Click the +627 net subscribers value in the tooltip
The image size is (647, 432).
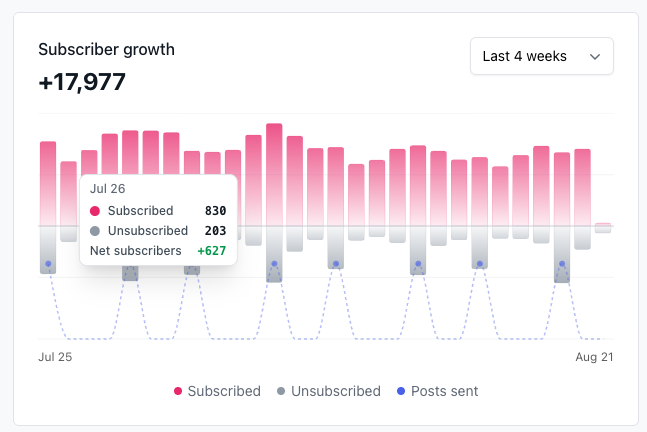pyautogui.click(x=211, y=251)
